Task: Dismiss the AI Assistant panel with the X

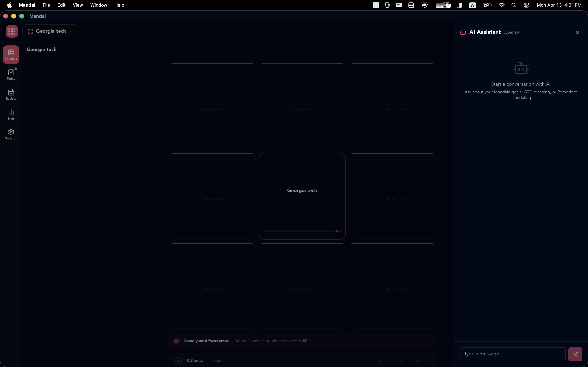Action: (577, 32)
